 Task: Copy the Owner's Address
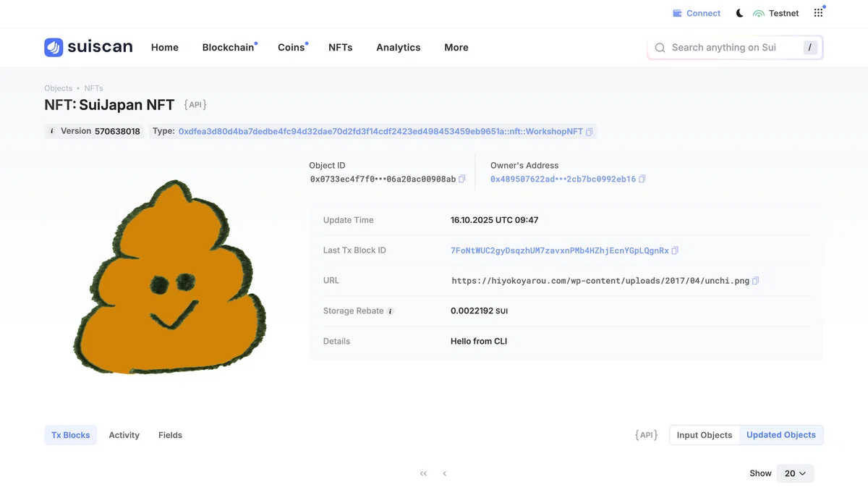point(642,179)
